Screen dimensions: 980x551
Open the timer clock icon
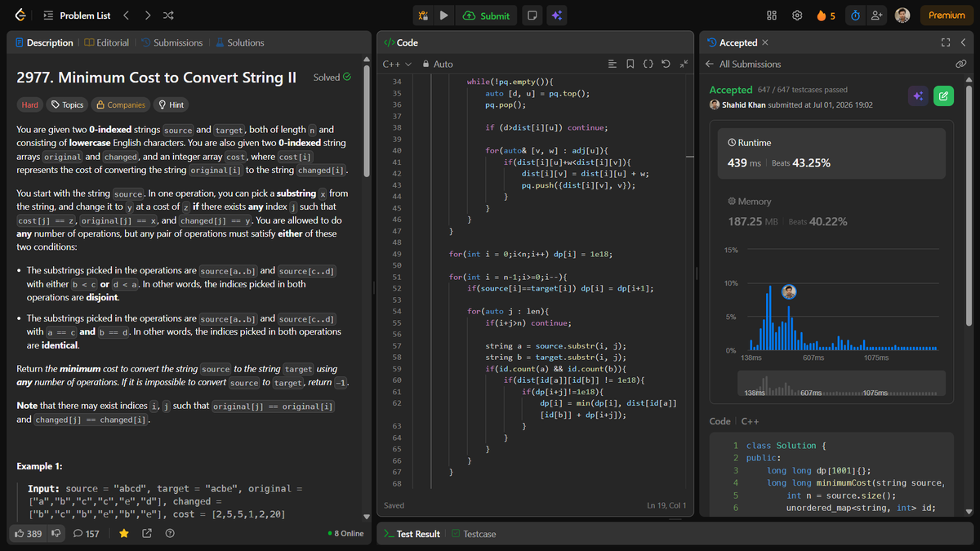coord(855,16)
